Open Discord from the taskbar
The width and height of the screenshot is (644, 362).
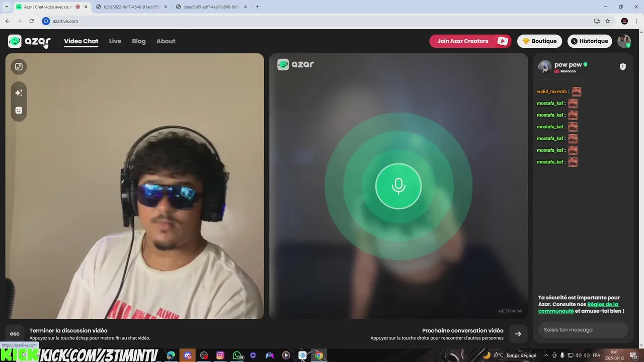pyautogui.click(x=188, y=355)
